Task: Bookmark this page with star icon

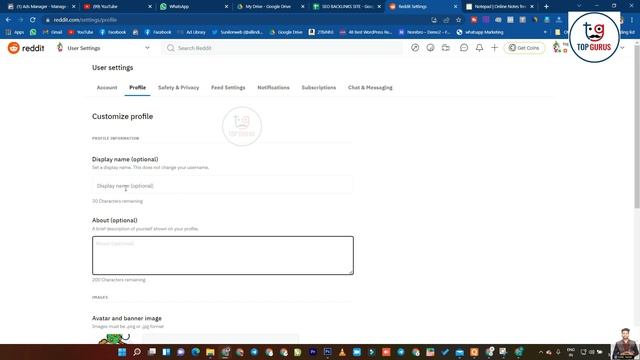Action: tap(458, 20)
